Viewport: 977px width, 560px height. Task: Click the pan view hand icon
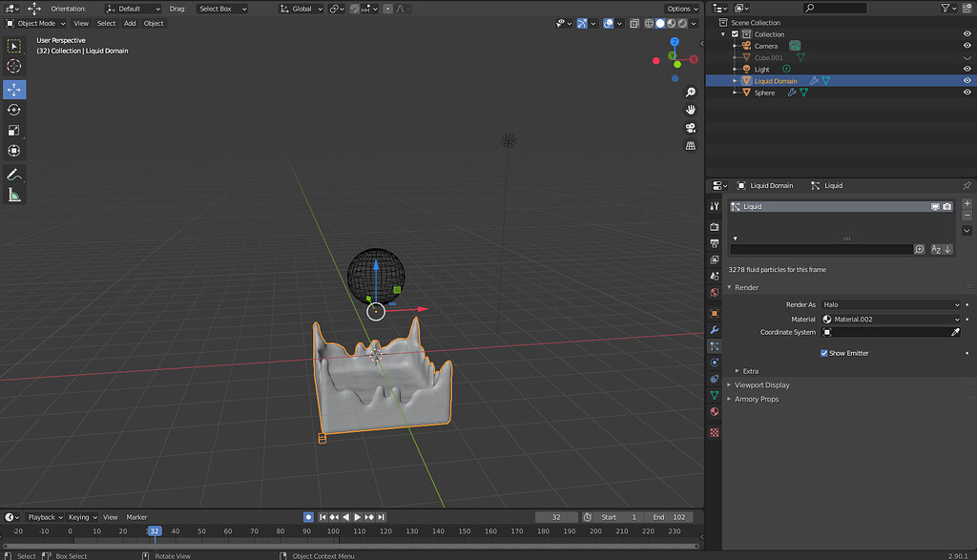(691, 110)
